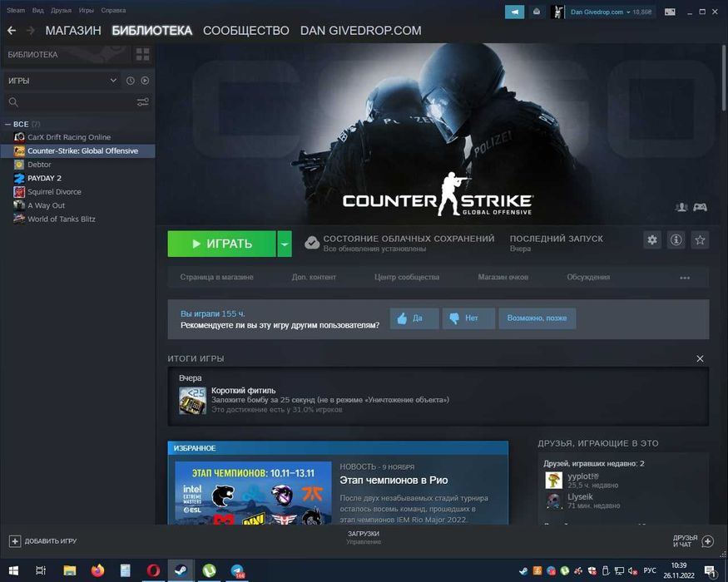
Task: Click add game plus icon
Action: [15, 541]
